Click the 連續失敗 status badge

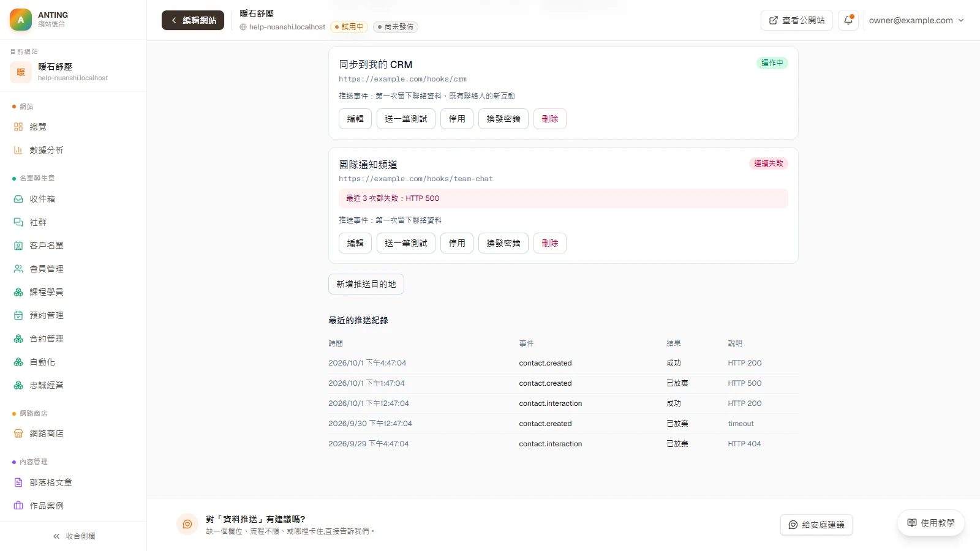pos(769,163)
